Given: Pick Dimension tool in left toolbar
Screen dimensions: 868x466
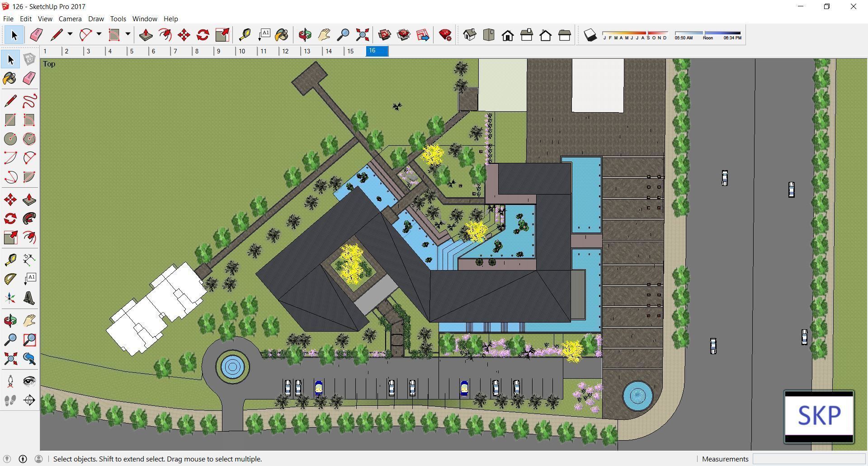Looking at the screenshot, I should (x=29, y=259).
